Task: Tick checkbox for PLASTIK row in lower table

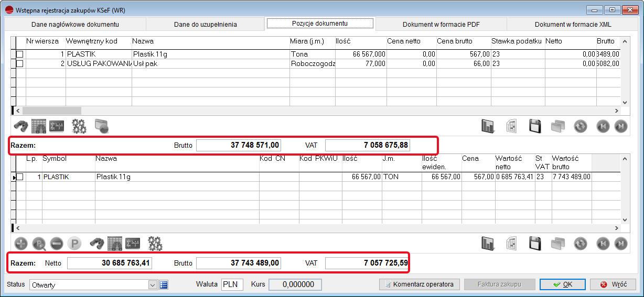Action: 20,177
